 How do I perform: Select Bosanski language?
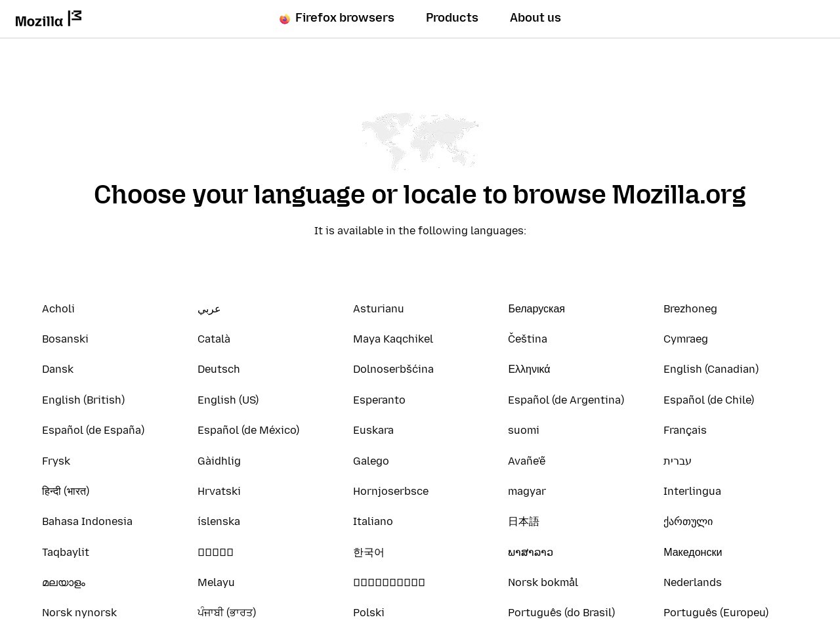point(65,339)
